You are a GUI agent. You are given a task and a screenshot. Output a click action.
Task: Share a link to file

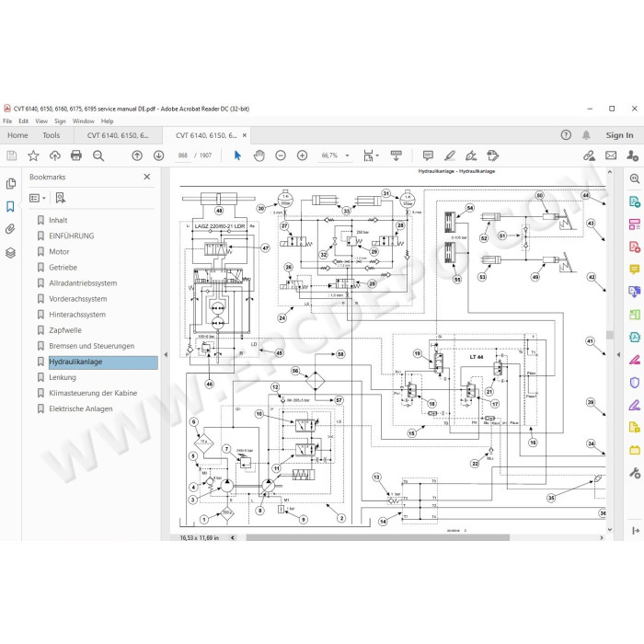pos(590,155)
